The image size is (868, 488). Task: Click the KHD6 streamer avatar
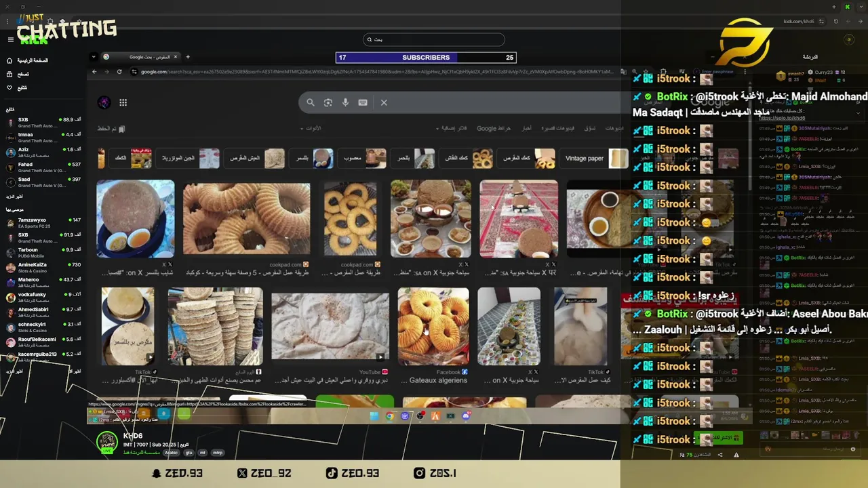click(106, 442)
